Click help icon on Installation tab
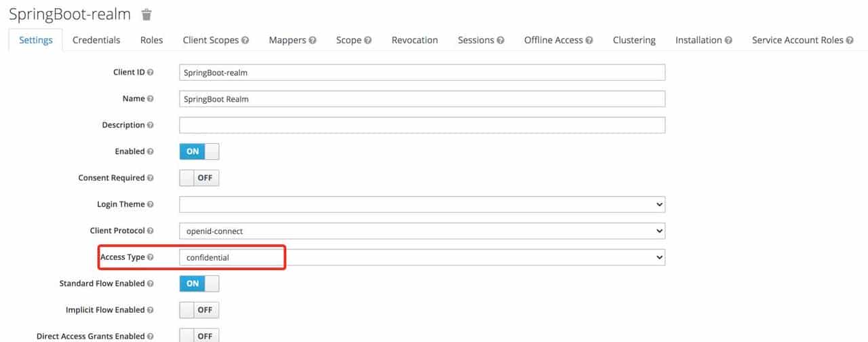868x342 pixels. [728, 41]
